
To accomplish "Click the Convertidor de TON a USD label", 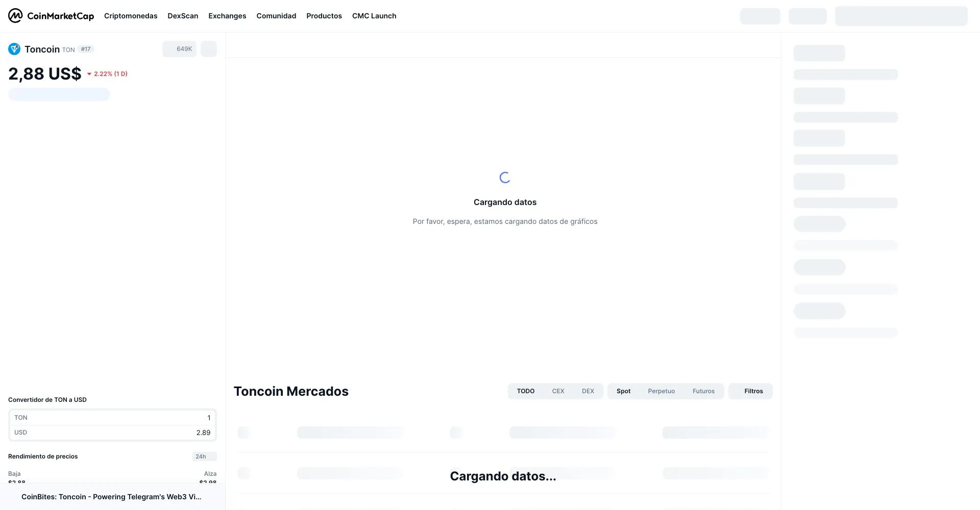I will pos(47,400).
